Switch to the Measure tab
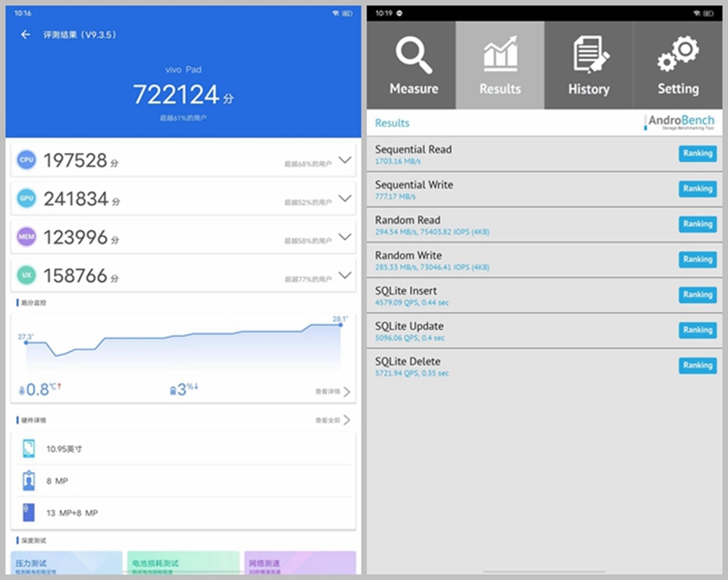 pyautogui.click(x=412, y=65)
